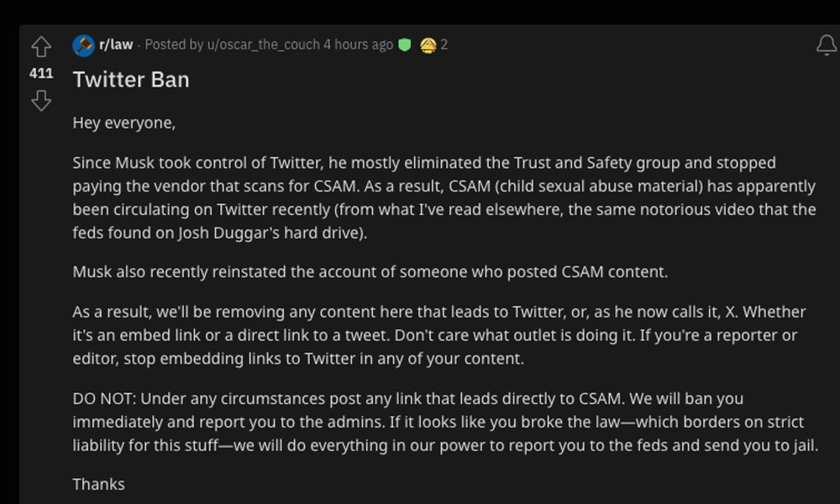The image size is (840, 504).
Task: Downvote the Twitter Ban post
Action: [40, 102]
